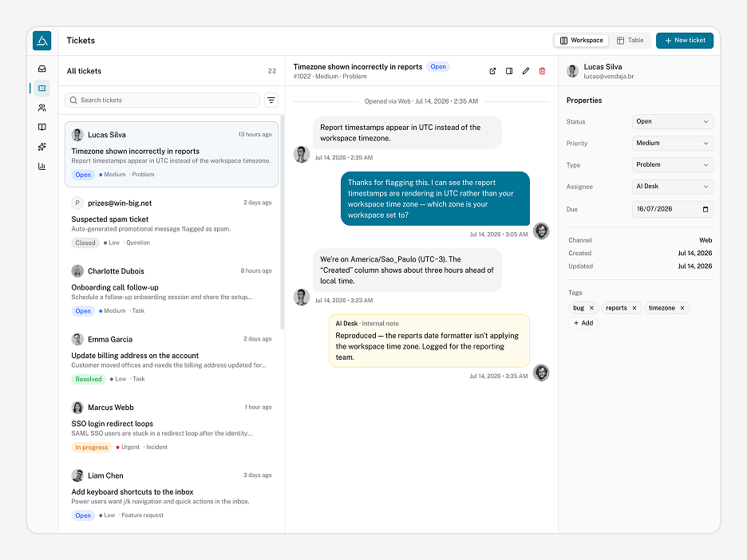
Task: Remove the bug tag
Action: tap(591, 308)
